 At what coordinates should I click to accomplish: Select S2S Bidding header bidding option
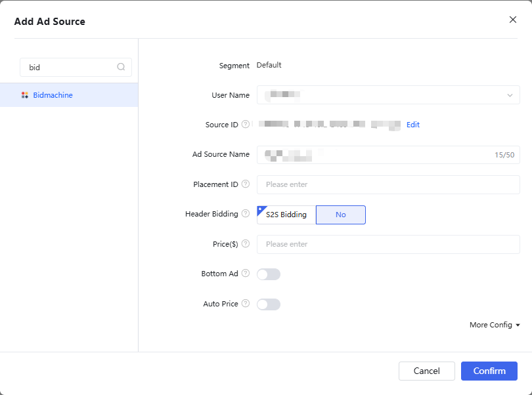(x=286, y=215)
